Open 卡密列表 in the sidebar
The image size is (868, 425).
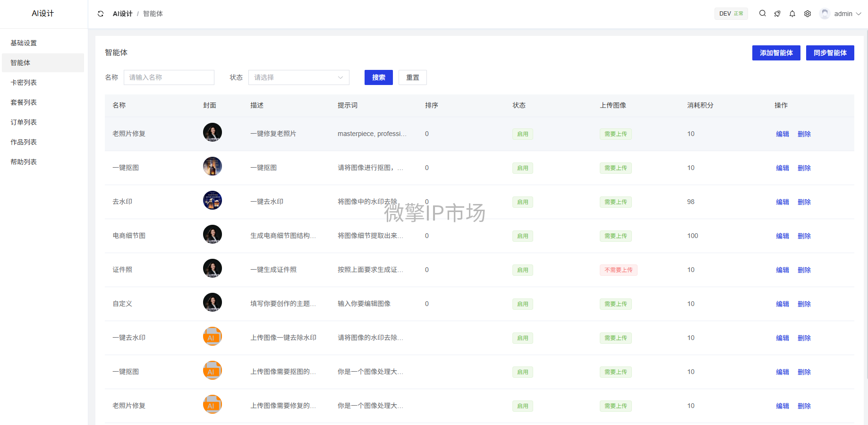(24, 83)
